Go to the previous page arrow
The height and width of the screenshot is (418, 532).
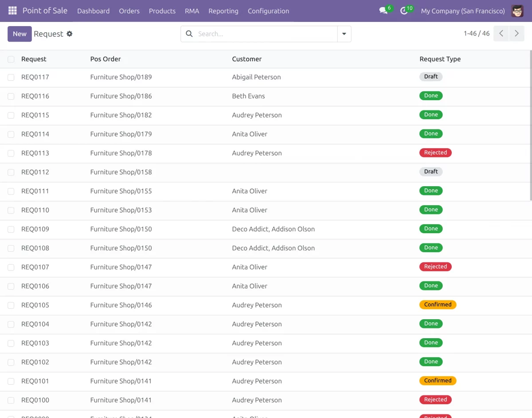point(501,34)
